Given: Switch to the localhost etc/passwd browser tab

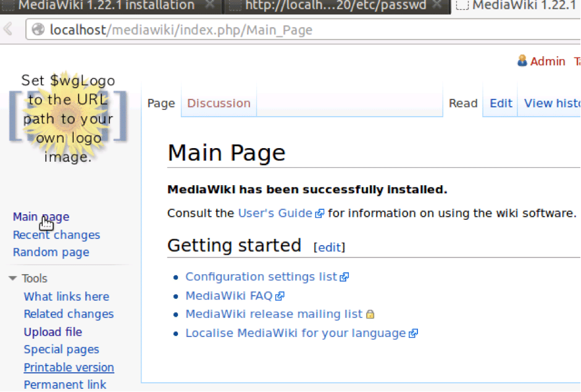Looking at the screenshot, I should [x=336, y=6].
